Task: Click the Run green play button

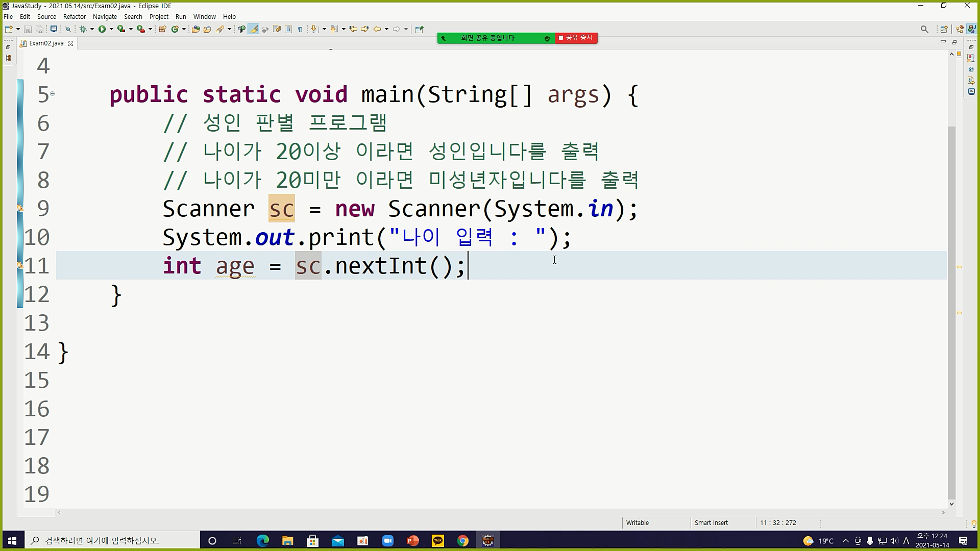Action: tap(102, 29)
